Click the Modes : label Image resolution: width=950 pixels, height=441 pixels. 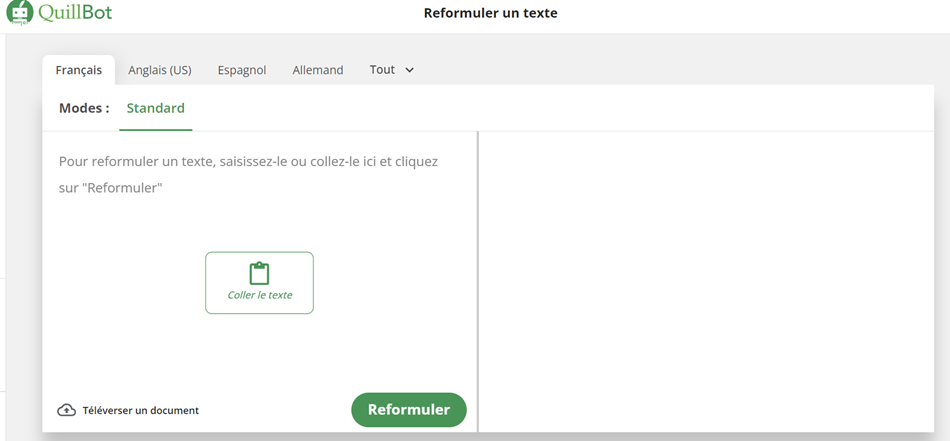[x=84, y=108]
